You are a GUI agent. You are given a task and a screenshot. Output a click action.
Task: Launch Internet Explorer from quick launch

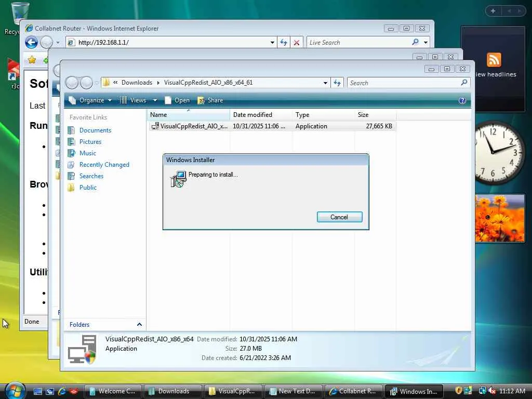tap(62, 391)
